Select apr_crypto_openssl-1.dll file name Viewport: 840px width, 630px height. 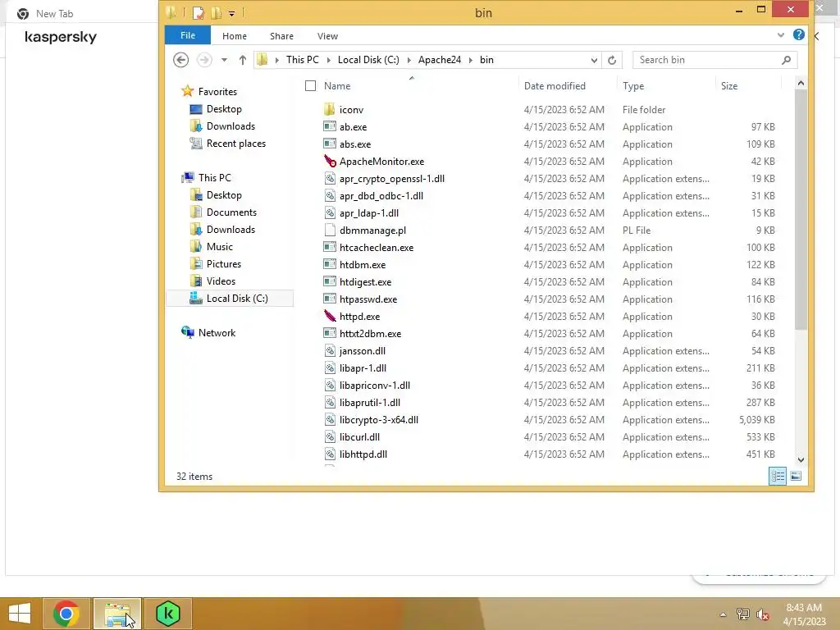(x=391, y=179)
